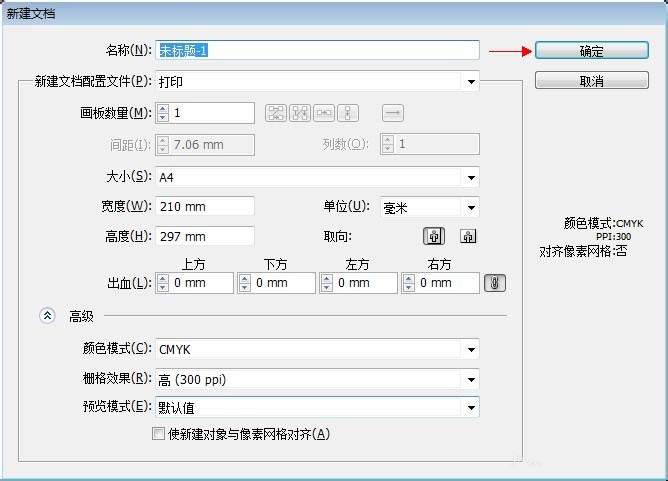The image size is (668, 481).
Task: Choose portrait orientation icon
Action: 434,236
